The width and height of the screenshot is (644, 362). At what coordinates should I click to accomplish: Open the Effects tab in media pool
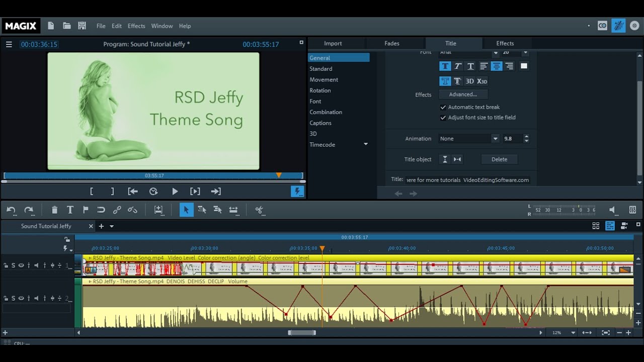[505, 43]
